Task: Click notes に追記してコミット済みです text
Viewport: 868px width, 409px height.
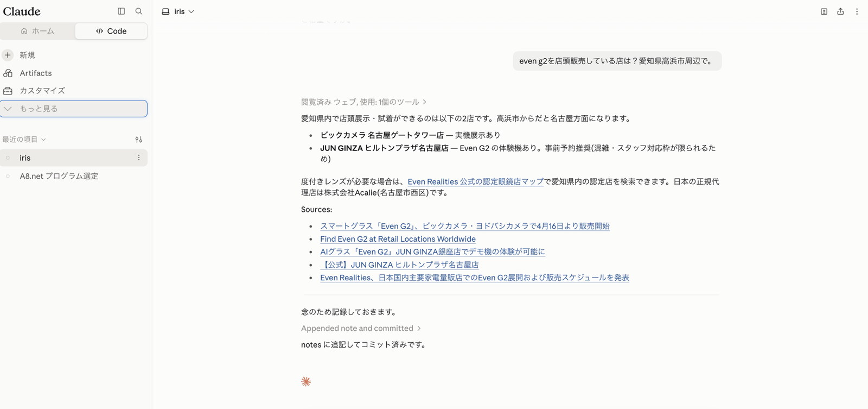Action: [x=365, y=344]
